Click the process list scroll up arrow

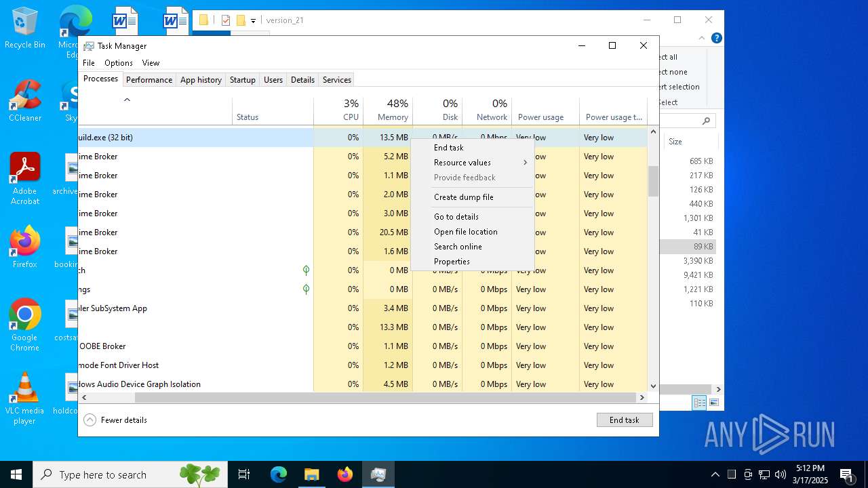654,132
